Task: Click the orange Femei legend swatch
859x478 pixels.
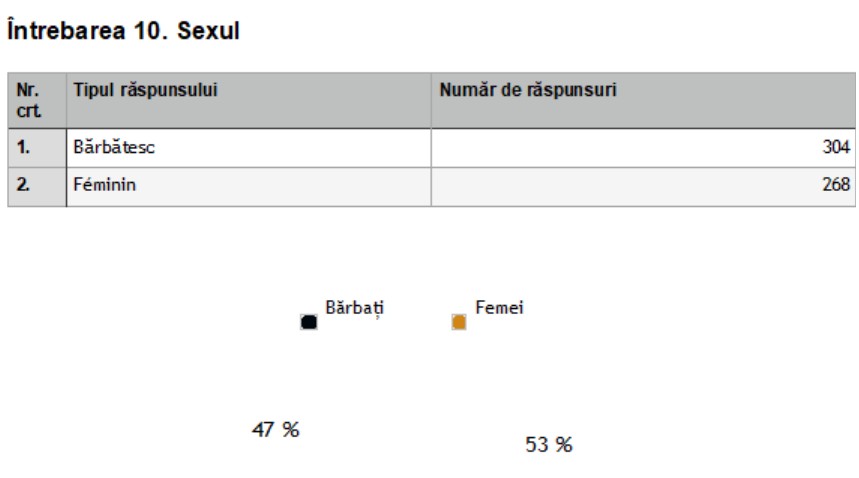Action: click(x=459, y=322)
